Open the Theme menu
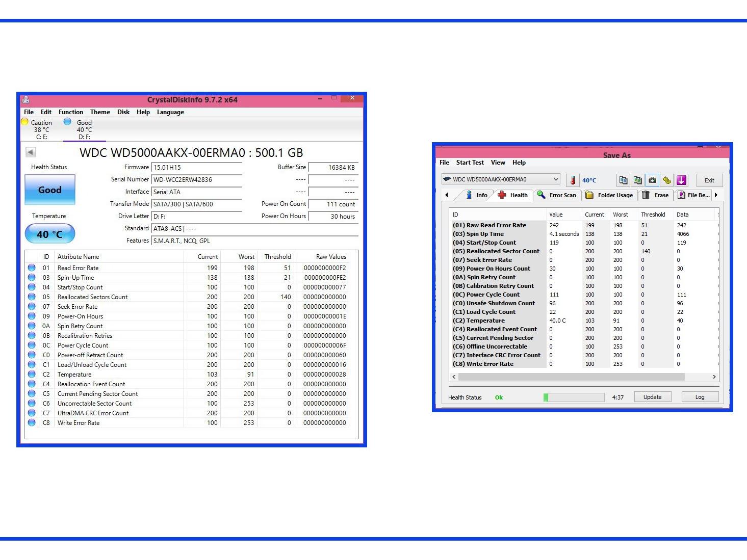The width and height of the screenshot is (747, 560). pyautogui.click(x=100, y=112)
